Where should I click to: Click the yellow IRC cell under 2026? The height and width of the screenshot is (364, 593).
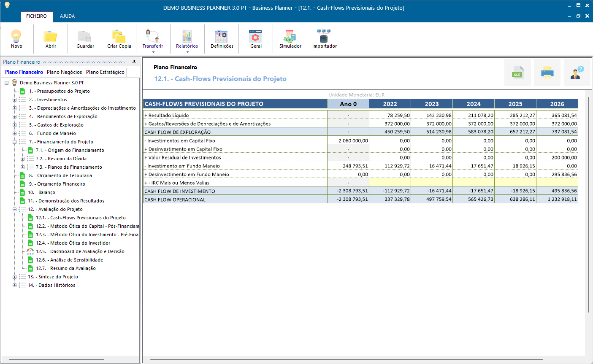[x=557, y=183]
